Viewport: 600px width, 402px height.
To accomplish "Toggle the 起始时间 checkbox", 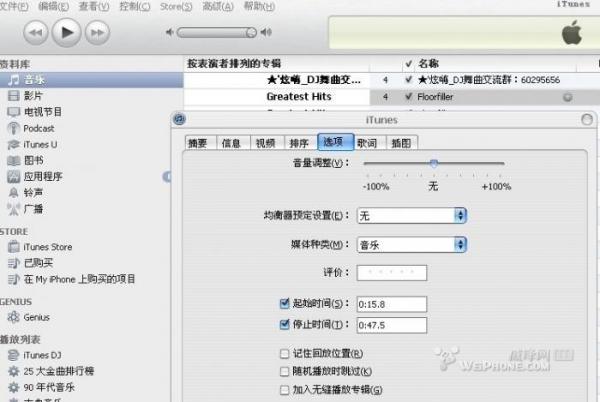I will tap(284, 304).
